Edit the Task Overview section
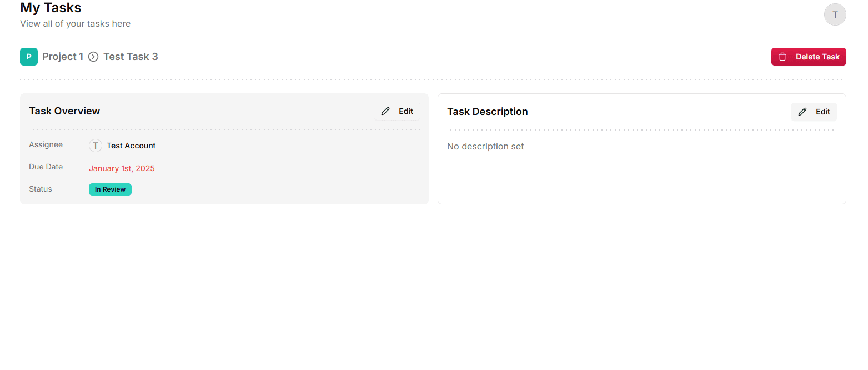 [x=397, y=111]
